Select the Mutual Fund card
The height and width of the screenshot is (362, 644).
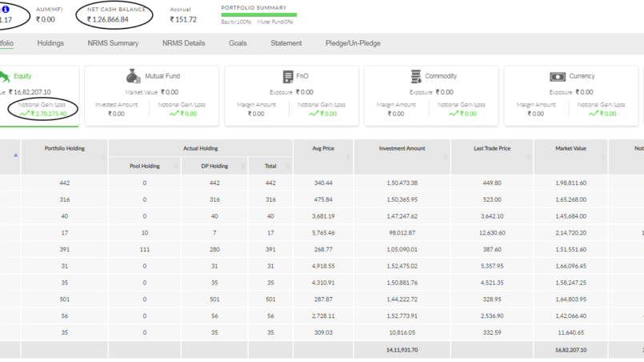(x=151, y=95)
